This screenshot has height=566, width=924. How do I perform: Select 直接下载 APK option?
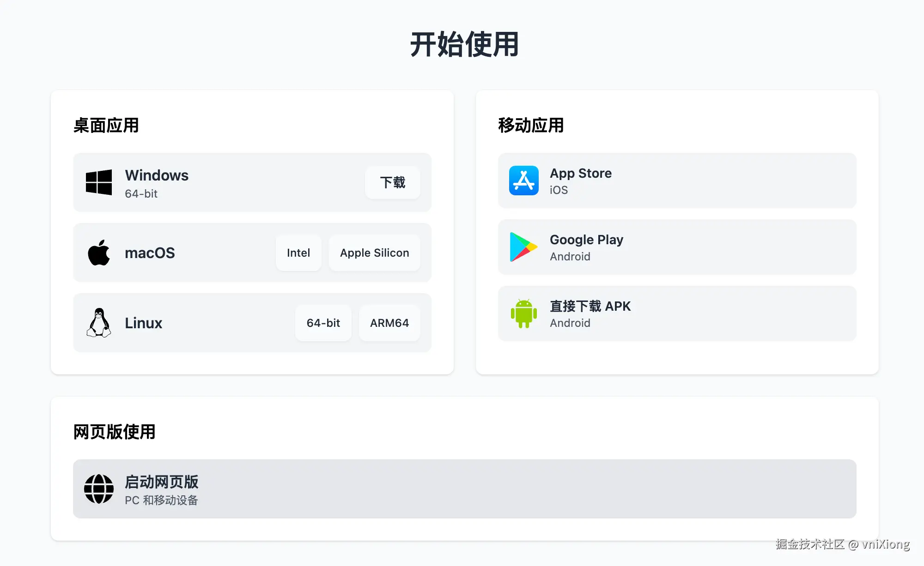(590, 307)
